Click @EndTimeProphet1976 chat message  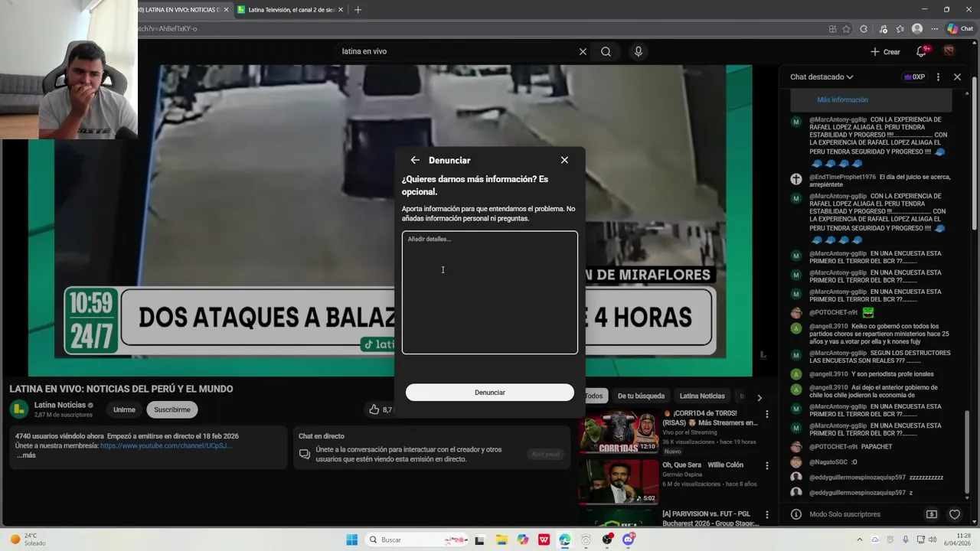pos(880,181)
